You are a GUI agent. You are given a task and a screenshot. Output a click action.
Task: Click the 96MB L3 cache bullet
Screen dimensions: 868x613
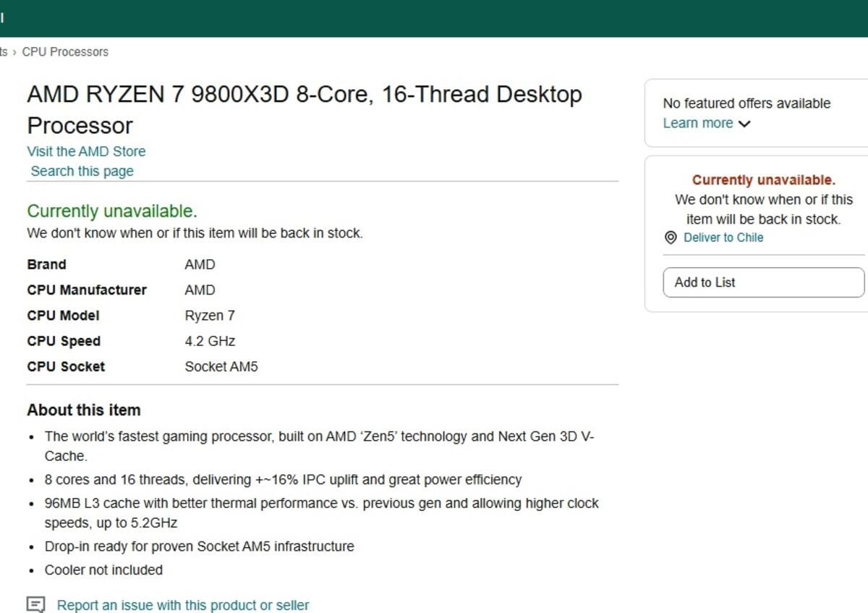[322, 512]
